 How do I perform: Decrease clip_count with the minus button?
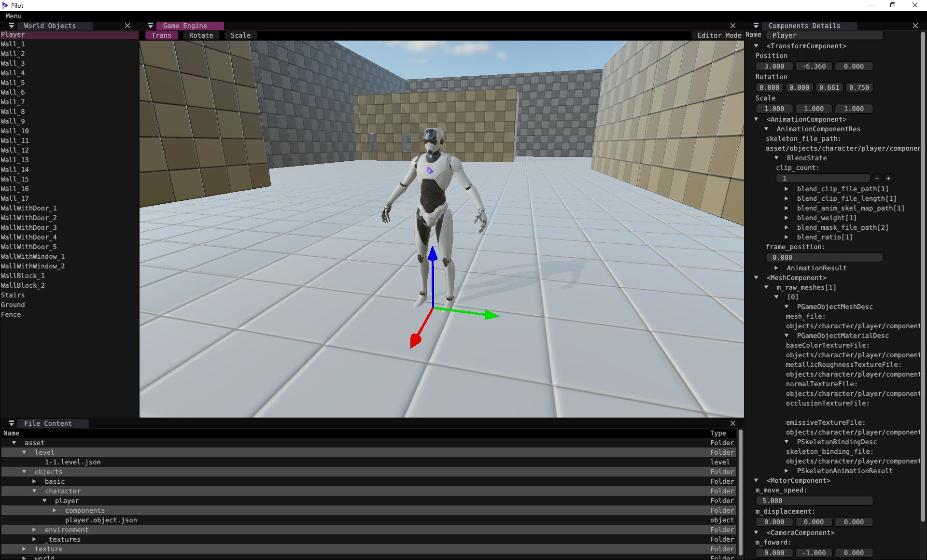click(877, 178)
